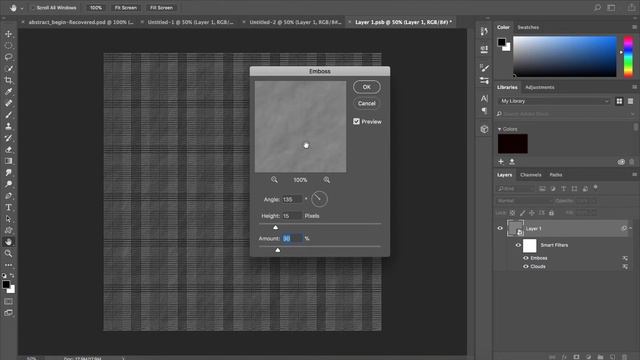Toggle Smart Filters visibility eye
Viewport: 640px width, 360px height.
coord(518,245)
